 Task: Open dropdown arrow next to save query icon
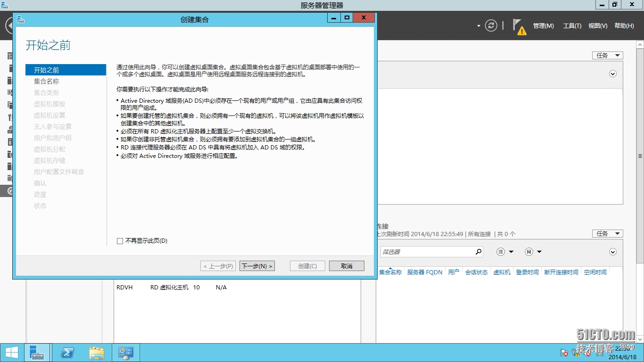[x=539, y=252]
